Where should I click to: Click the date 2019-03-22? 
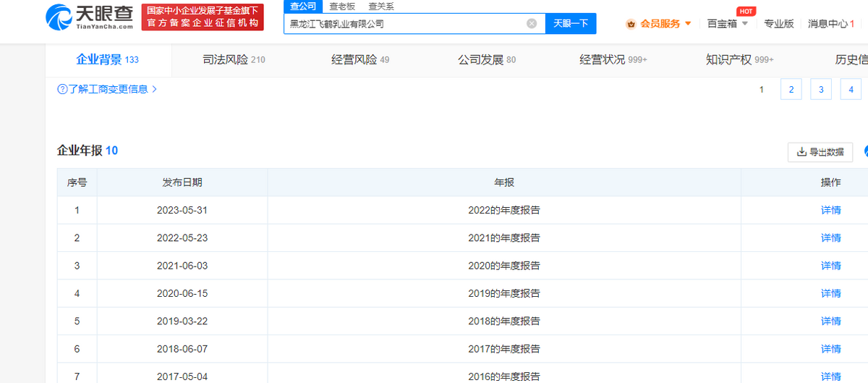[x=182, y=321]
